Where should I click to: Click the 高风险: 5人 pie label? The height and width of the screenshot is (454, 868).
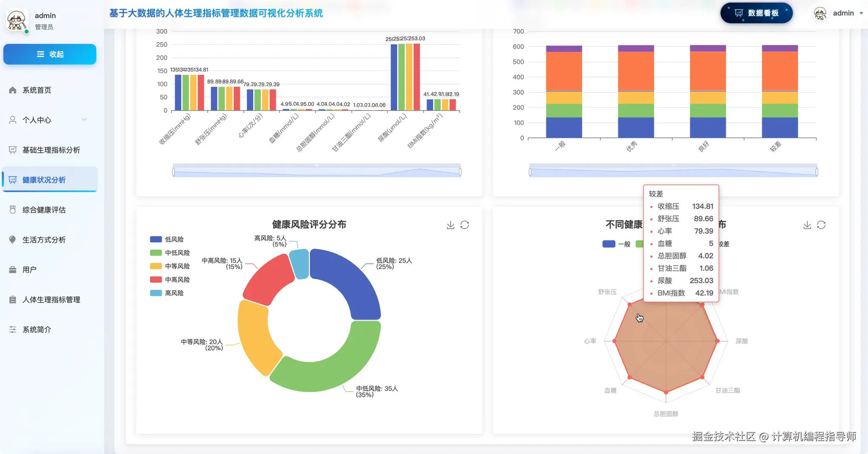click(x=270, y=241)
